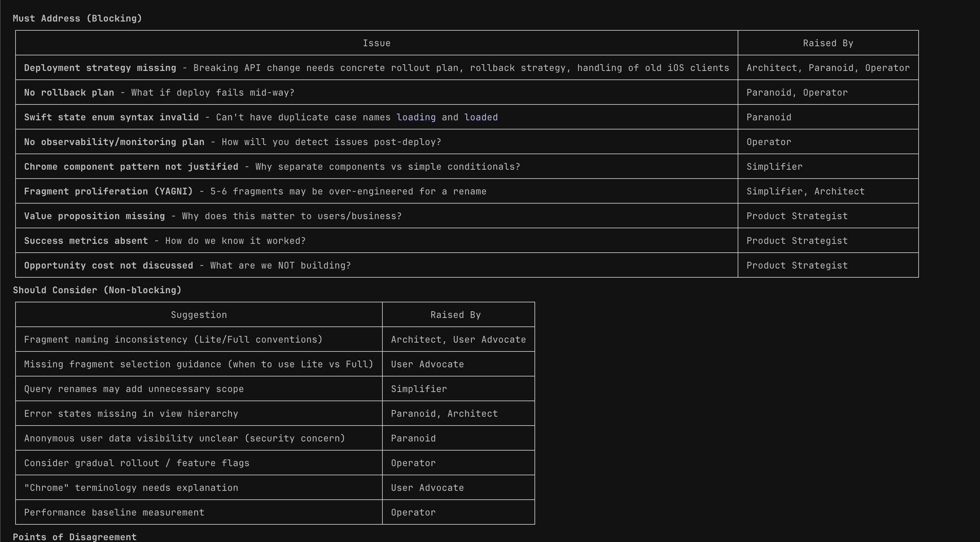Click the 'Performance baseline measurement' suggestion row
The height and width of the screenshot is (542, 980).
tap(114, 512)
